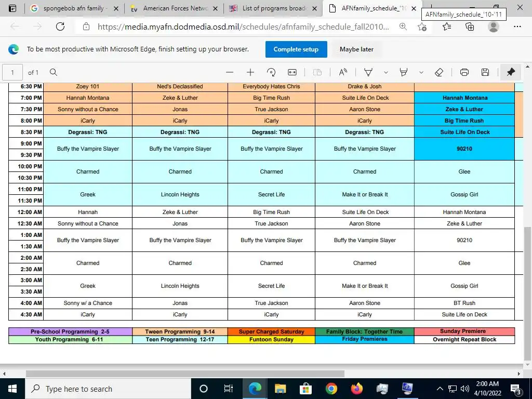Switch to American Forces Network tab
The height and width of the screenshot is (399, 532).
coord(175,8)
